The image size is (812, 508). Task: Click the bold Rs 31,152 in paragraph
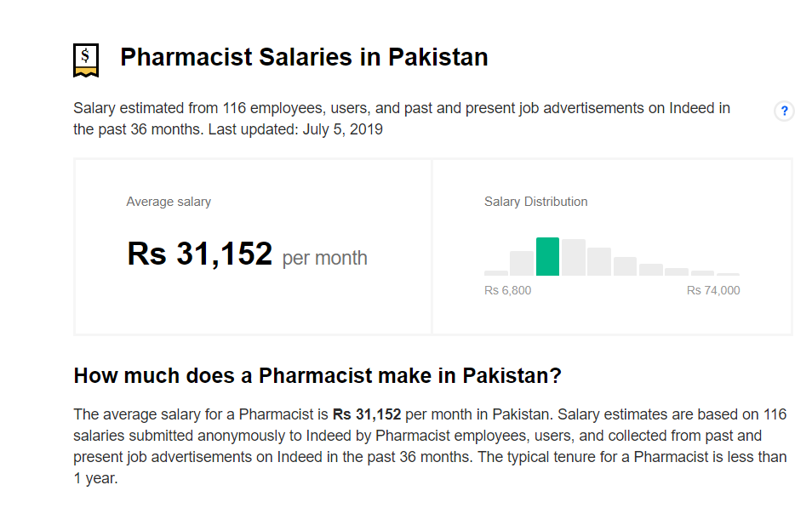[366, 414]
